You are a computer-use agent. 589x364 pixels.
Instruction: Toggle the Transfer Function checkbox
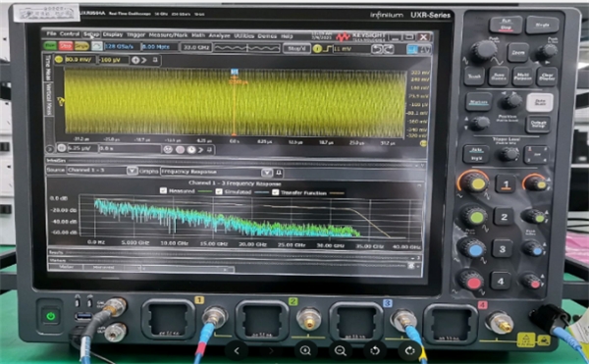click(275, 192)
